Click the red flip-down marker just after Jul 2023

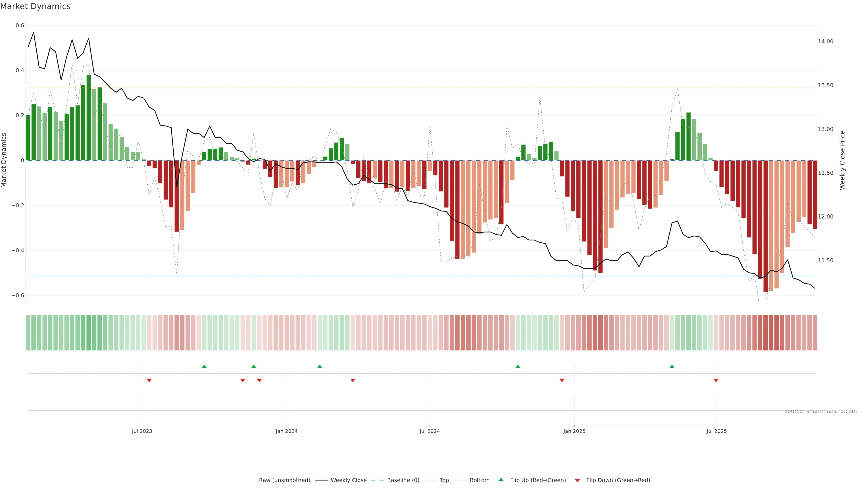[x=149, y=380]
